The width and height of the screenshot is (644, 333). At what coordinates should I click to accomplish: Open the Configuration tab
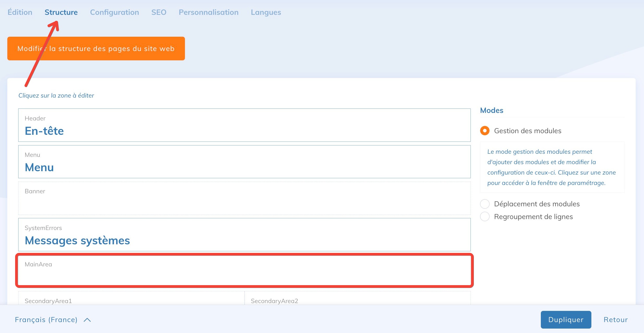(x=114, y=12)
